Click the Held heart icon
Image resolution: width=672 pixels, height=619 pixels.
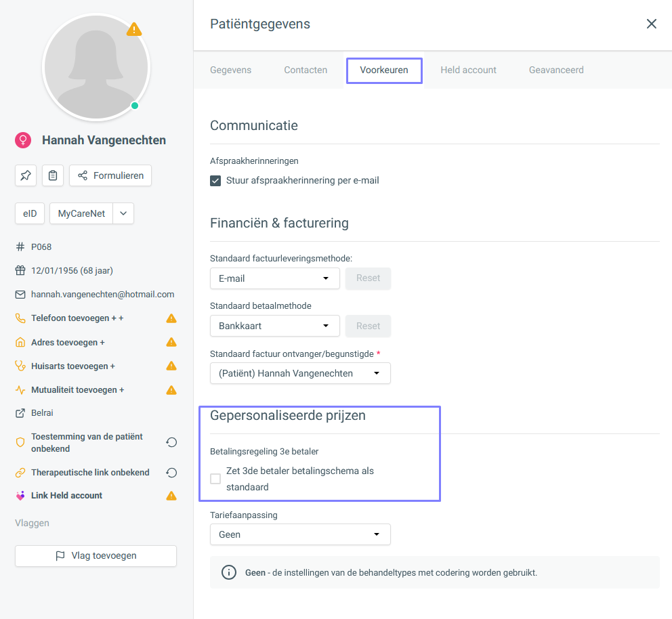point(20,496)
